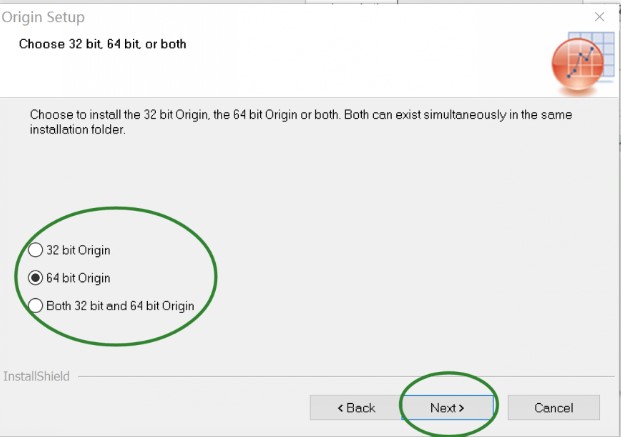Click the InstallShield label
The image size is (621, 437).
(35, 377)
